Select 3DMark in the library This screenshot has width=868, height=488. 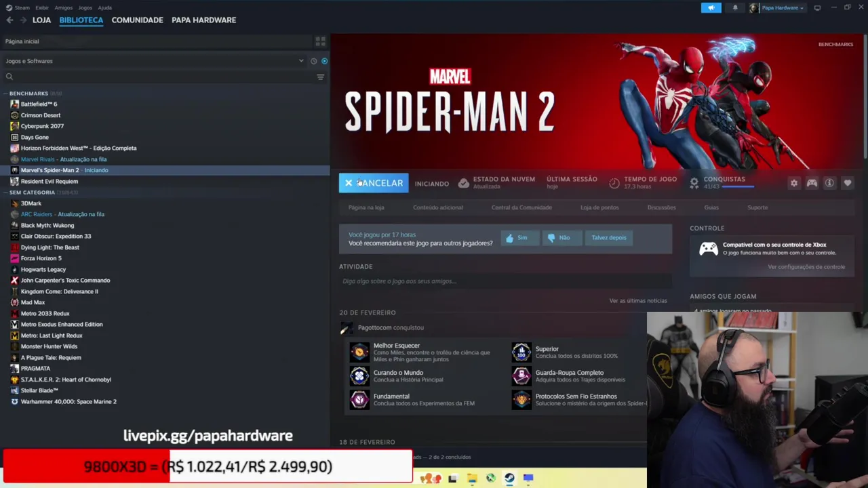coord(31,203)
